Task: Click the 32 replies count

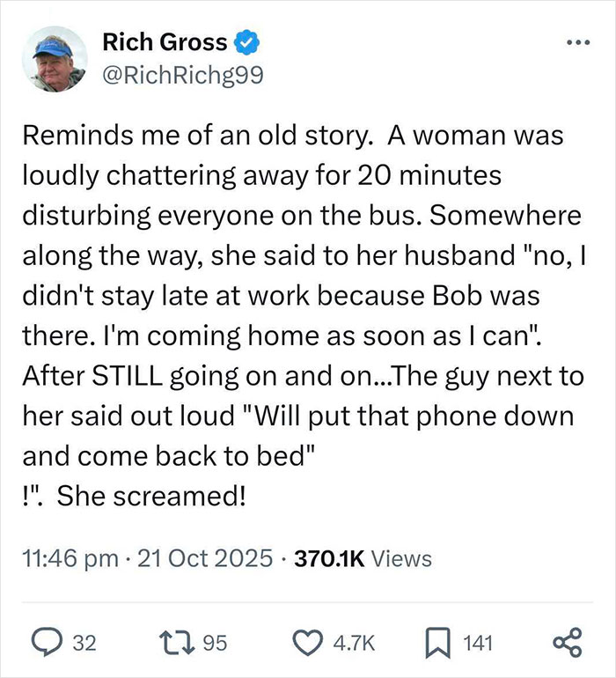Action: pos(83,644)
